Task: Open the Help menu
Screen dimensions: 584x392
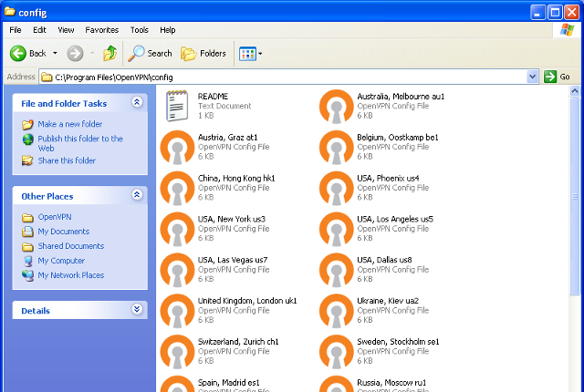Action: tap(168, 30)
